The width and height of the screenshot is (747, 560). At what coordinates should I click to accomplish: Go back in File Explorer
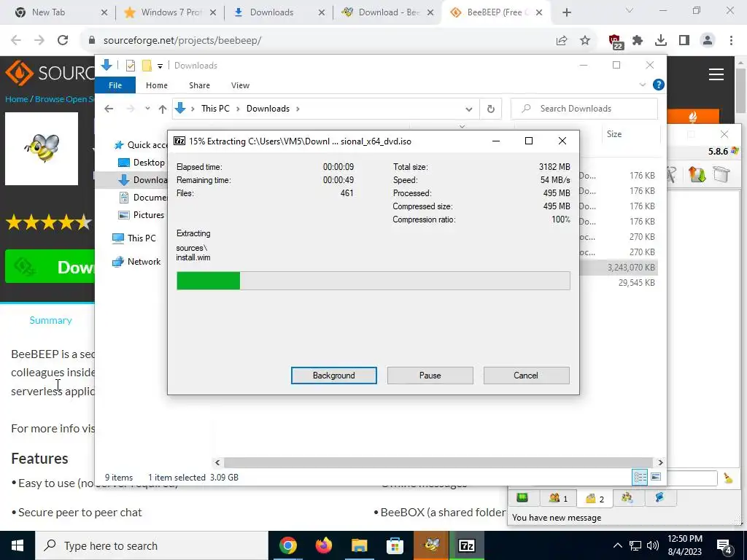point(109,109)
